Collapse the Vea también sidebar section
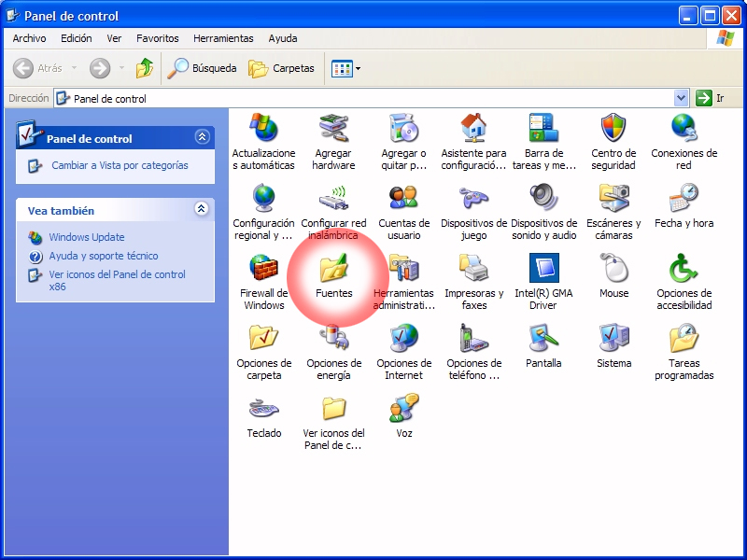Screen dimensions: 747x560 202,208
